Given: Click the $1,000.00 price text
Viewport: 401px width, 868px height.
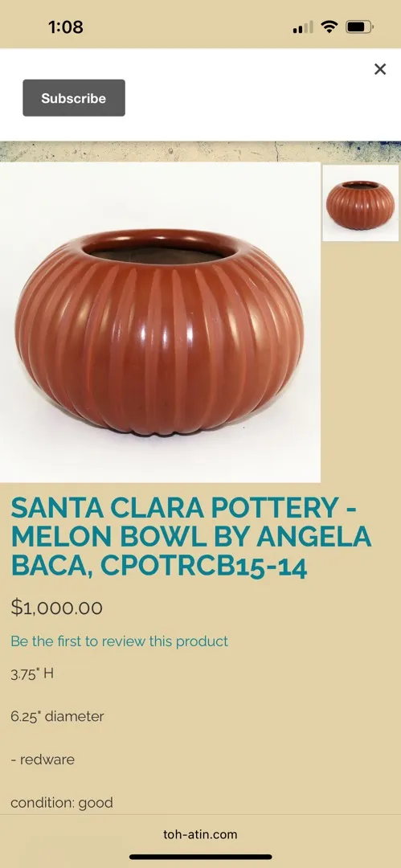Looking at the screenshot, I should pyautogui.click(x=56, y=608).
